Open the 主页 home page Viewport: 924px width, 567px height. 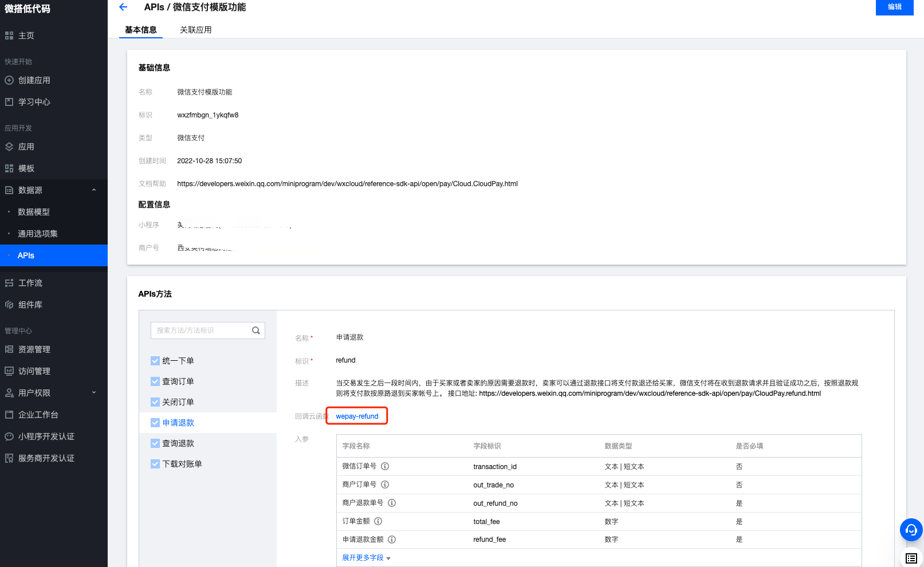[24, 35]
